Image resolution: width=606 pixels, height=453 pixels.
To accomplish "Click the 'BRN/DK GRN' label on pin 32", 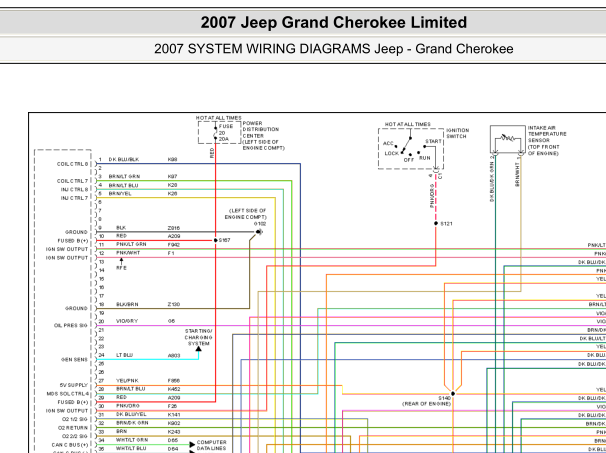I will pyautogui.click(x=131, y=423).
